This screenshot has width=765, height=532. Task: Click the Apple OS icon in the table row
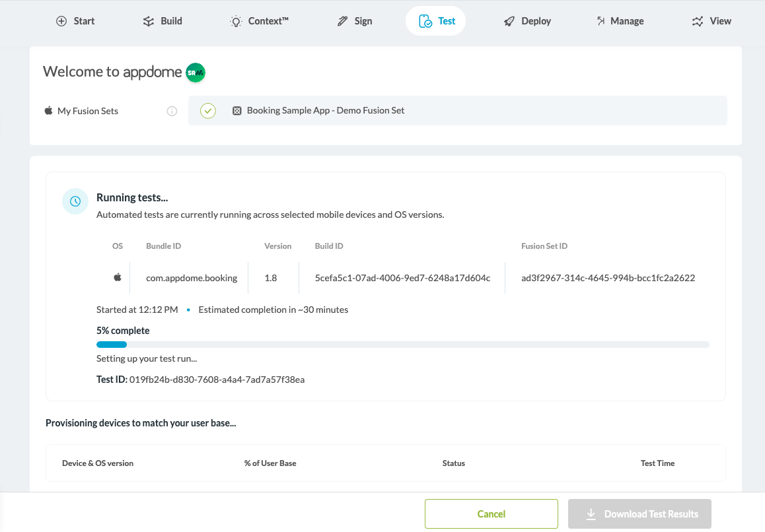tap(118, 277)
